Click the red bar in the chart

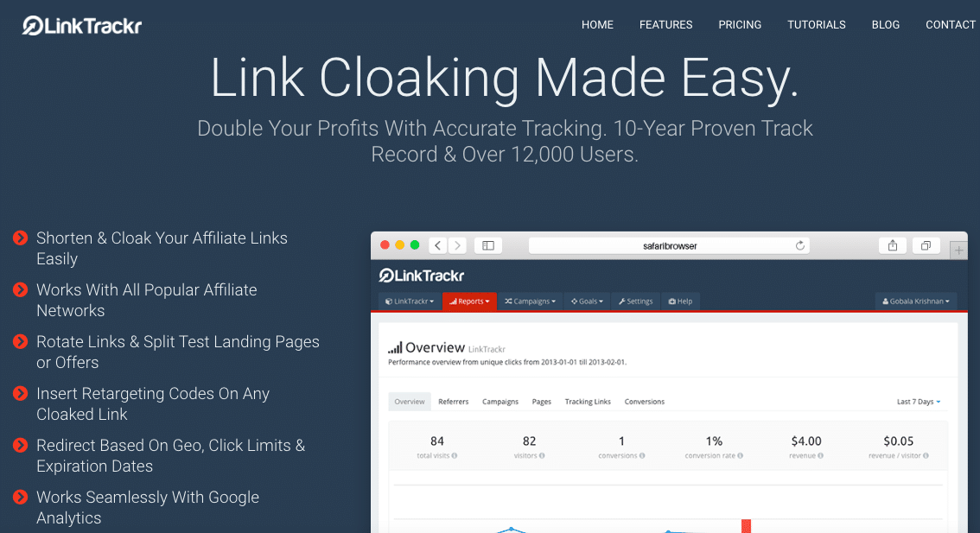pos(747,526)
